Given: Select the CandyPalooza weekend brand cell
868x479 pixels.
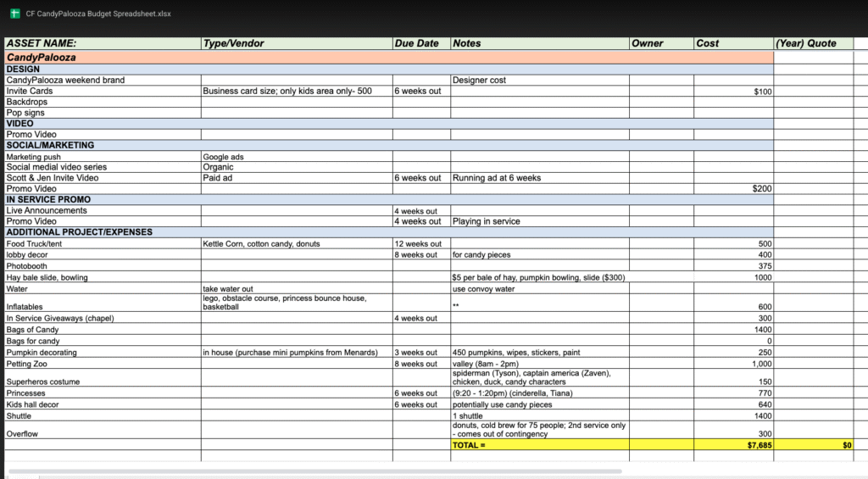Looking at the screenshot, I should pos(103,81).
